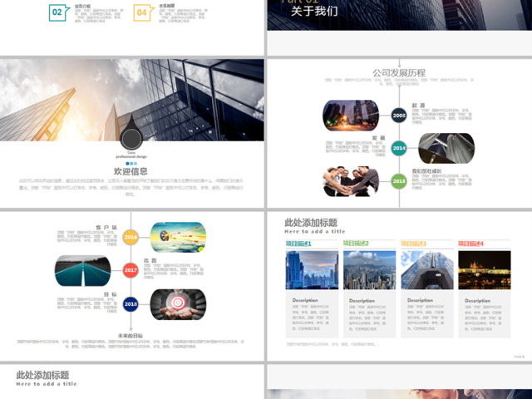Click the 出路 label next to 2017
Viewport: 532px width, 399px height.
click(x=150, y=260)
